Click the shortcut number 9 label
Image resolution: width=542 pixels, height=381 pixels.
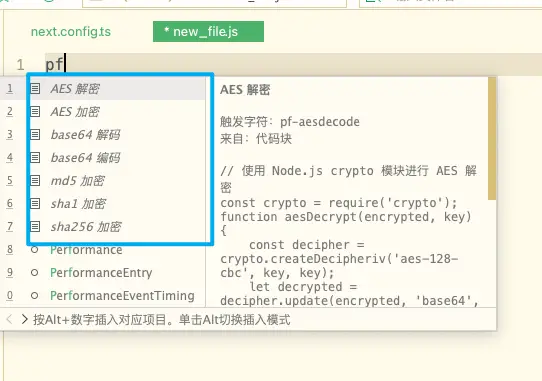(x=10, y=273)
